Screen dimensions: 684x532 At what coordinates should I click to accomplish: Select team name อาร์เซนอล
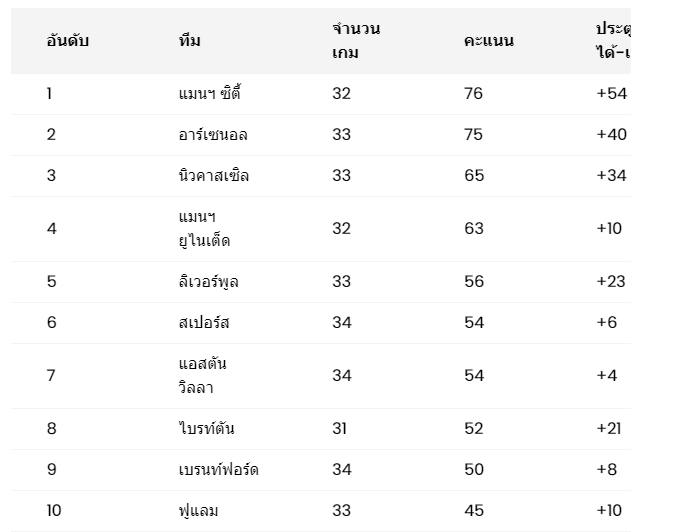coord(213,134)
